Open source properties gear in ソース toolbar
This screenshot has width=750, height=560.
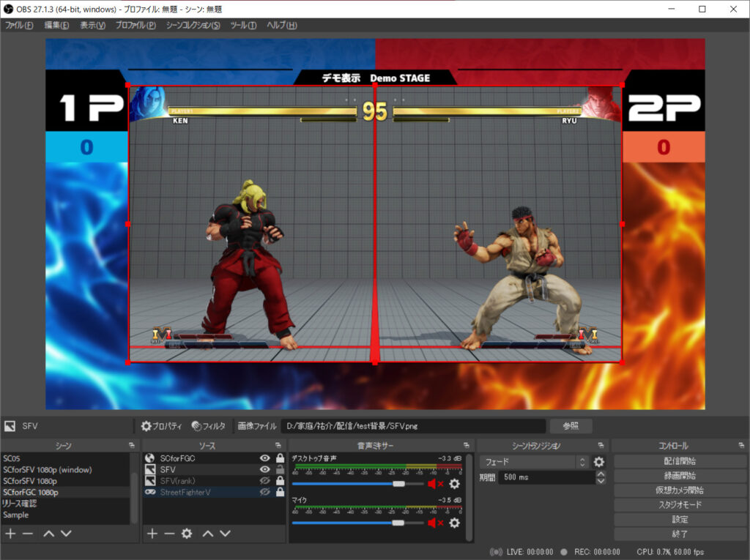click(187, 533)
